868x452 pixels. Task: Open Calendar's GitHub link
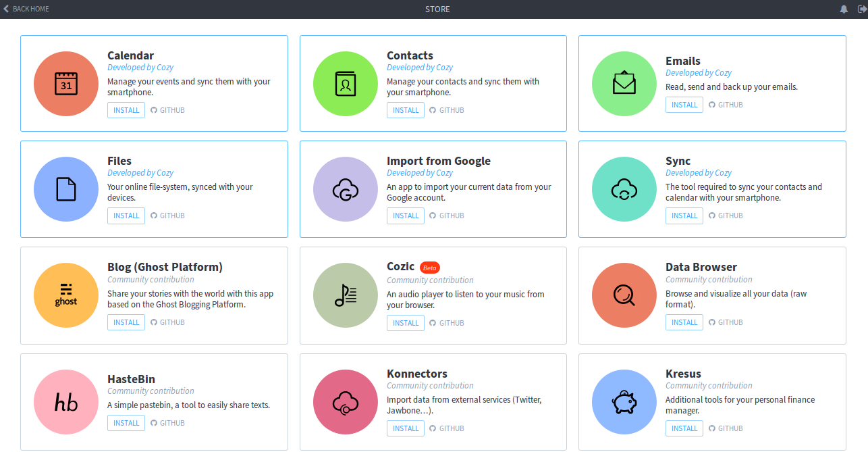point(167,110)
